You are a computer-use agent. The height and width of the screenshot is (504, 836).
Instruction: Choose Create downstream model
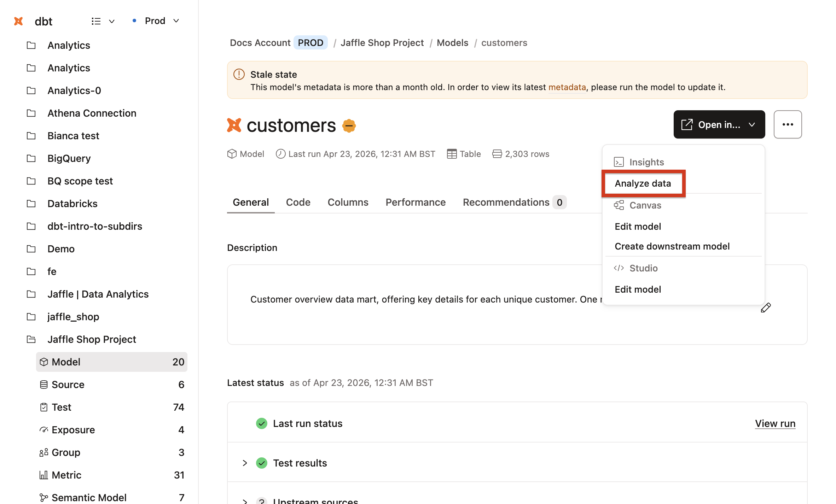672,246
